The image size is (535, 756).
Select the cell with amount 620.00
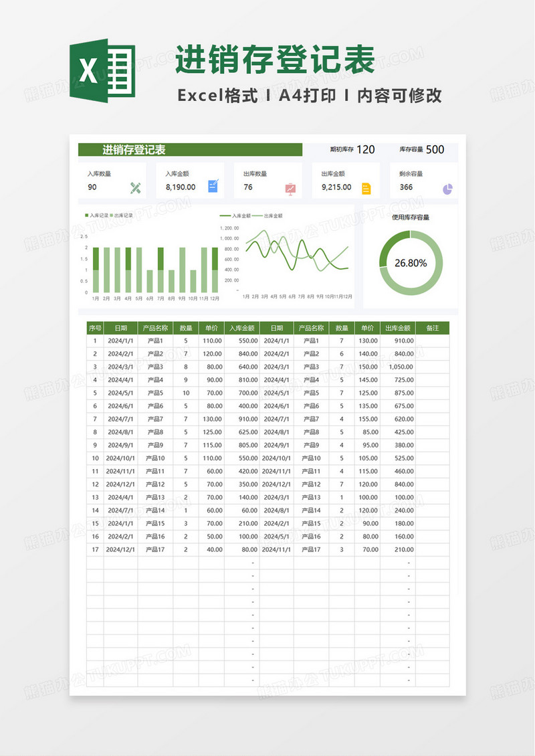[398, 419]
